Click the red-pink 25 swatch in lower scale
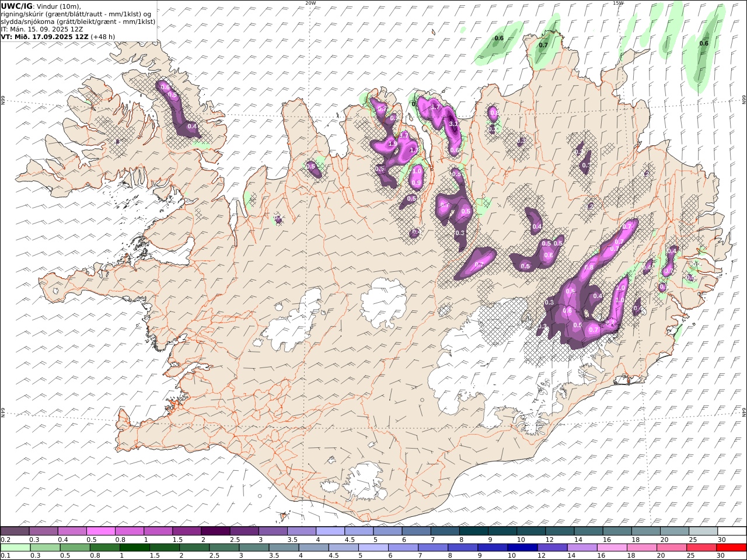 pos(701,548)
